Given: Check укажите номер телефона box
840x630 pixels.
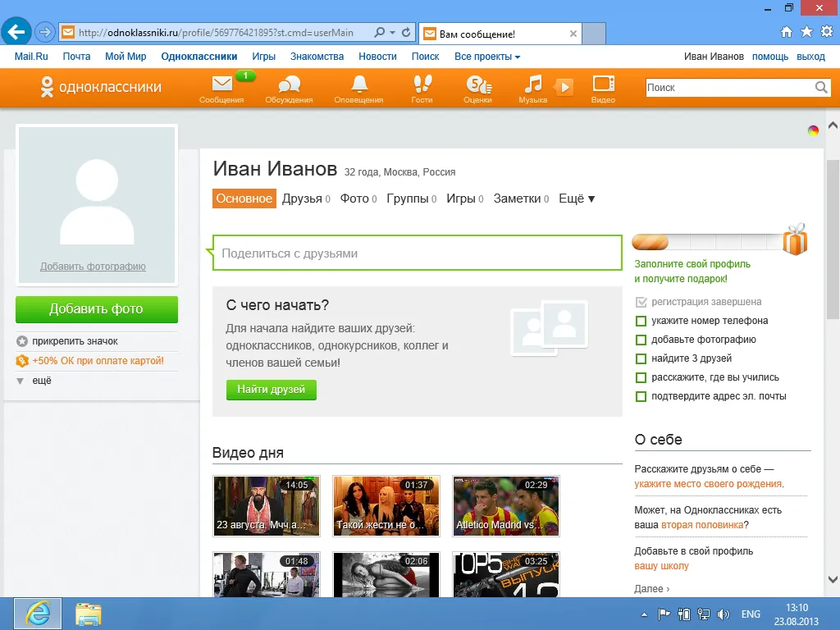Looking at the screenshot, I should point(641,321).
